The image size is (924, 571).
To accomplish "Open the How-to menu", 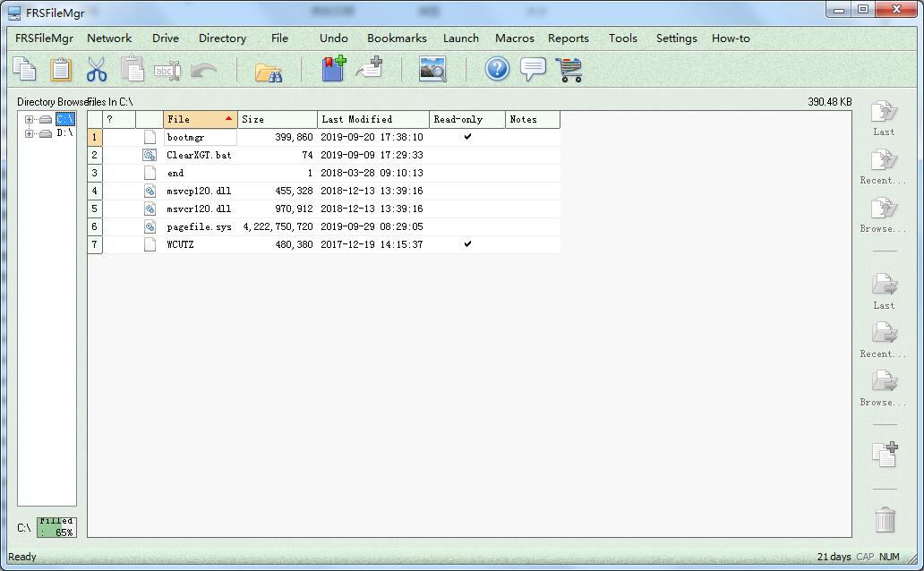I will tap(731, 38).
